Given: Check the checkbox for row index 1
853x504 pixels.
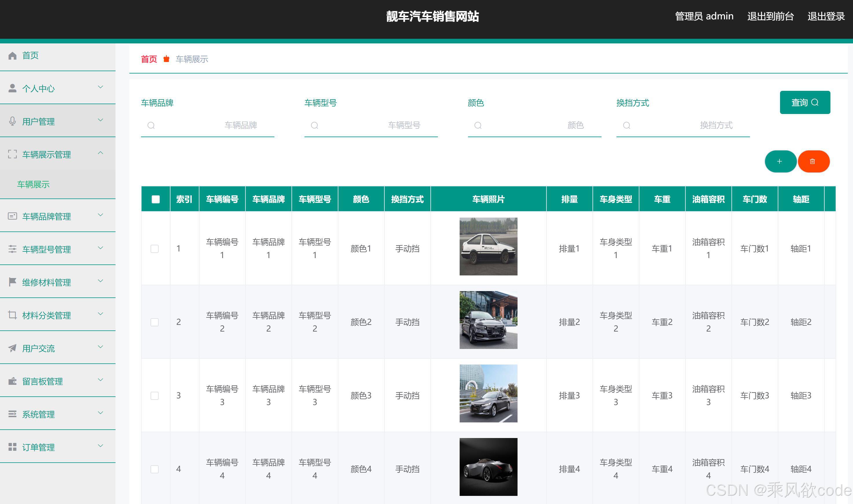Looking at the screenshot, I should coord(155,249).
